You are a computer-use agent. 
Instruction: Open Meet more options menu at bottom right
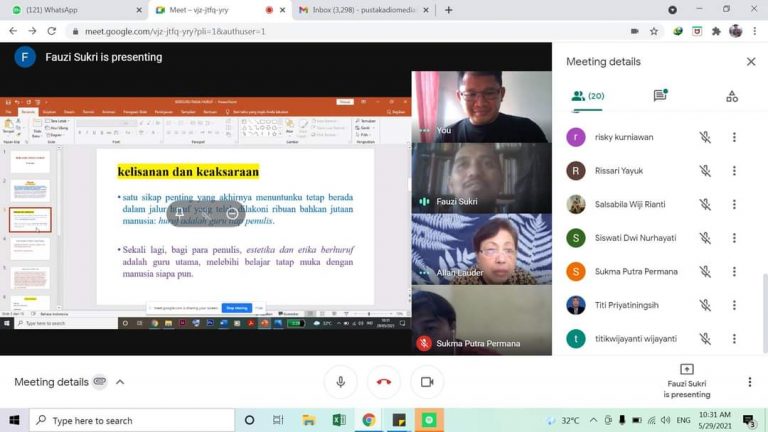749,382
